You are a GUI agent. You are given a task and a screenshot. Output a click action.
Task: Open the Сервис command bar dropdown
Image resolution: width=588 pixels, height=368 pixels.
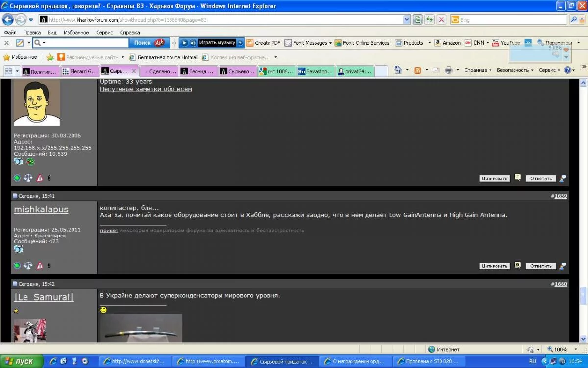pos(549,70)
